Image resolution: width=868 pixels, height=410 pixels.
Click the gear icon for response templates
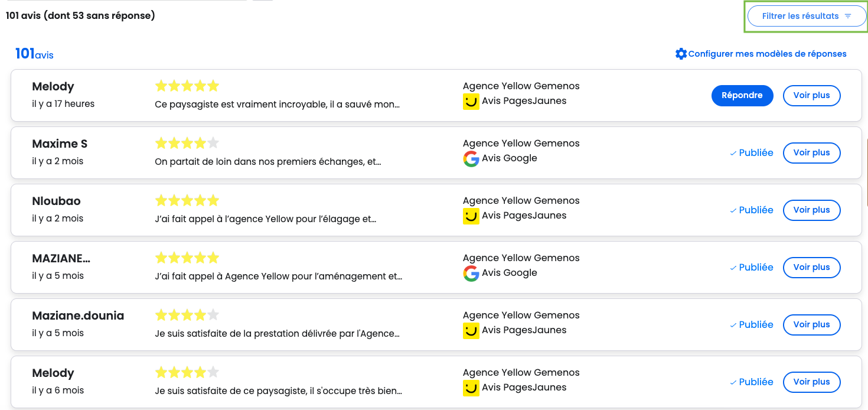tap(681, 54)
